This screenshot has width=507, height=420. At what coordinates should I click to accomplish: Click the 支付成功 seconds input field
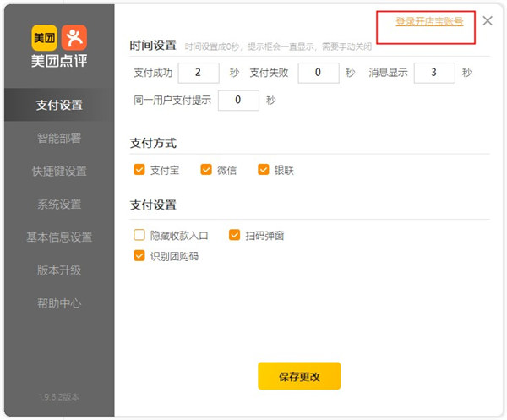[x=199, y=73]
